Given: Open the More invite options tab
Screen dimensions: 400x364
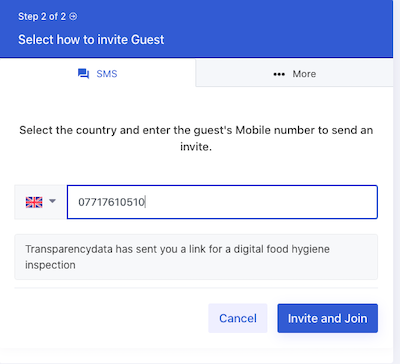Looking at the screenshot, I should point(294,73).
